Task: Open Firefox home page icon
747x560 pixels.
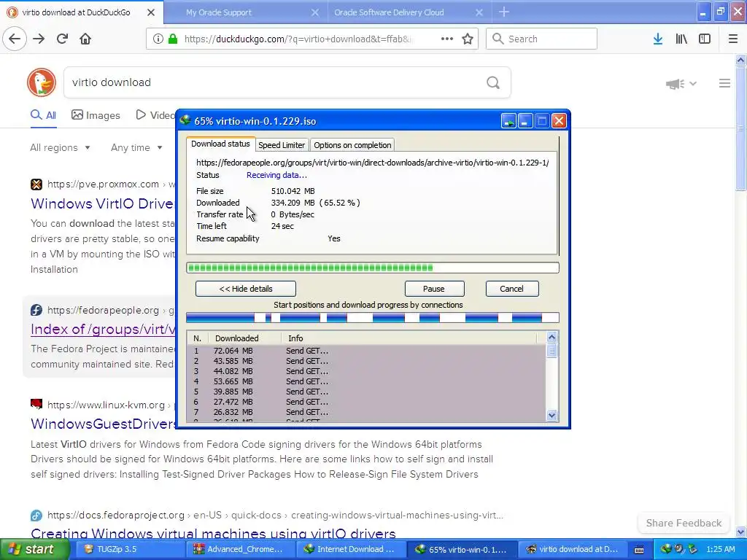Action: tap(85, 39)
